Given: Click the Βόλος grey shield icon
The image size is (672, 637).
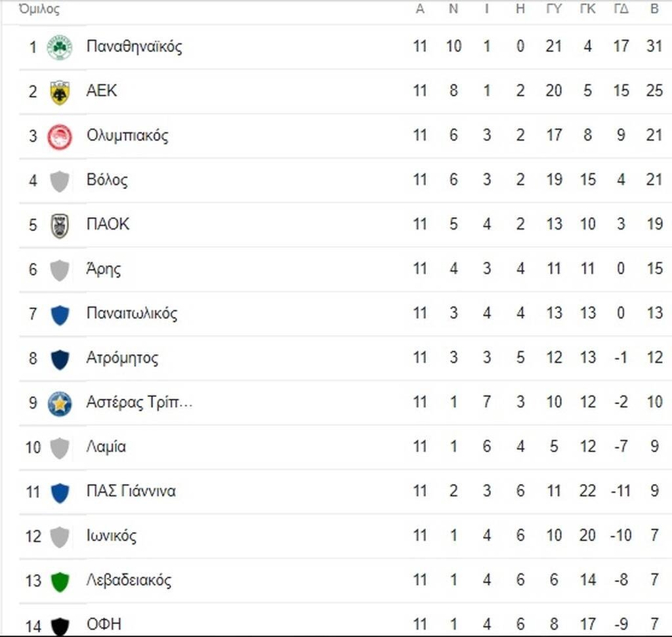Looking at the screenshot, I should click(60, 181).
